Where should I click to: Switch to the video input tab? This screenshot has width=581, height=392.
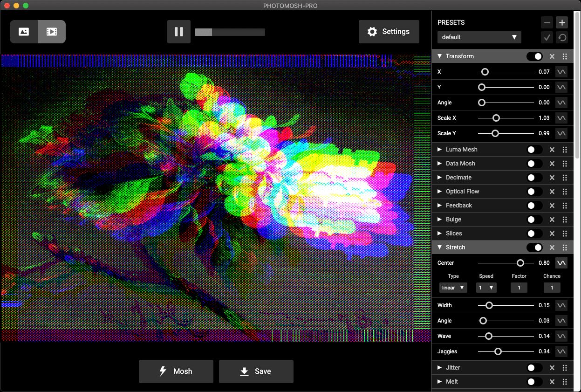pyautogui.click(x=51, y=31)
